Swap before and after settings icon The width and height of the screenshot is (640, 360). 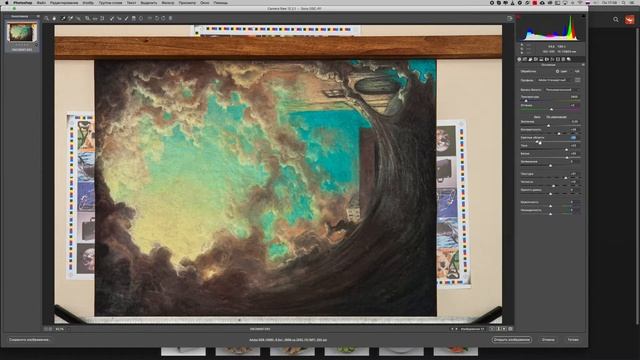[498, 329]
